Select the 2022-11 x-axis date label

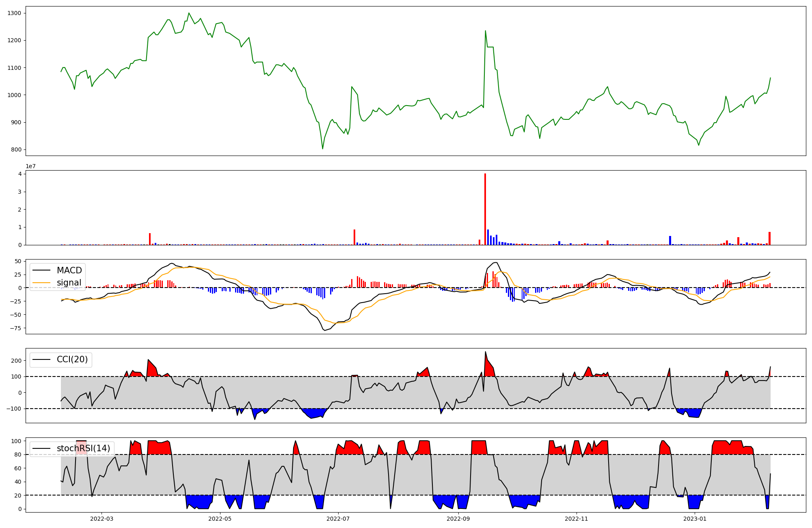pos(577,519)
